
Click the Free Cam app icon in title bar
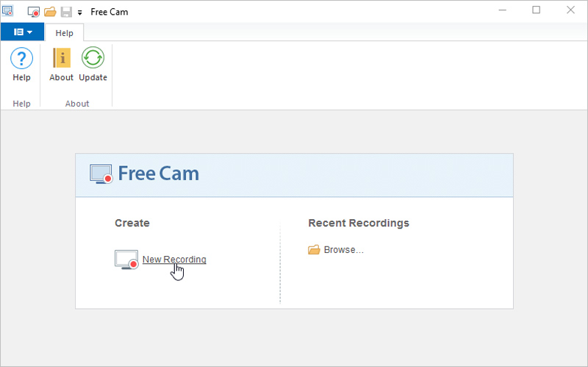tap(7, 11)
